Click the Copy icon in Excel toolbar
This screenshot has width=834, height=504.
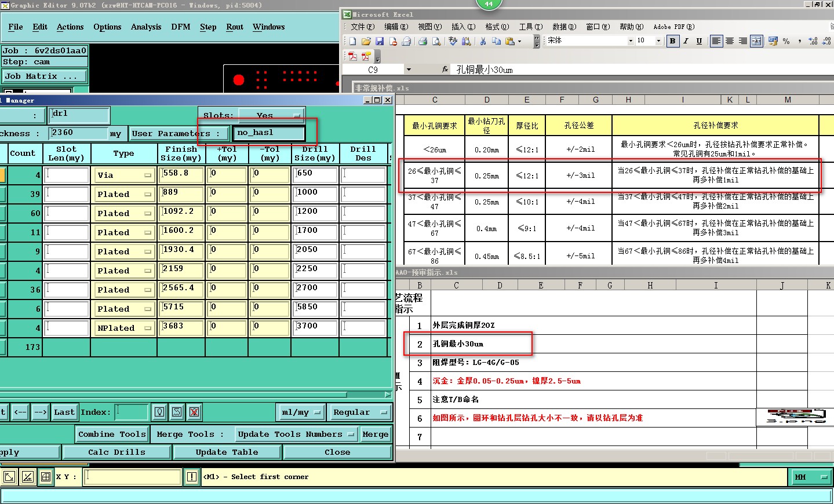pos(496,41)
